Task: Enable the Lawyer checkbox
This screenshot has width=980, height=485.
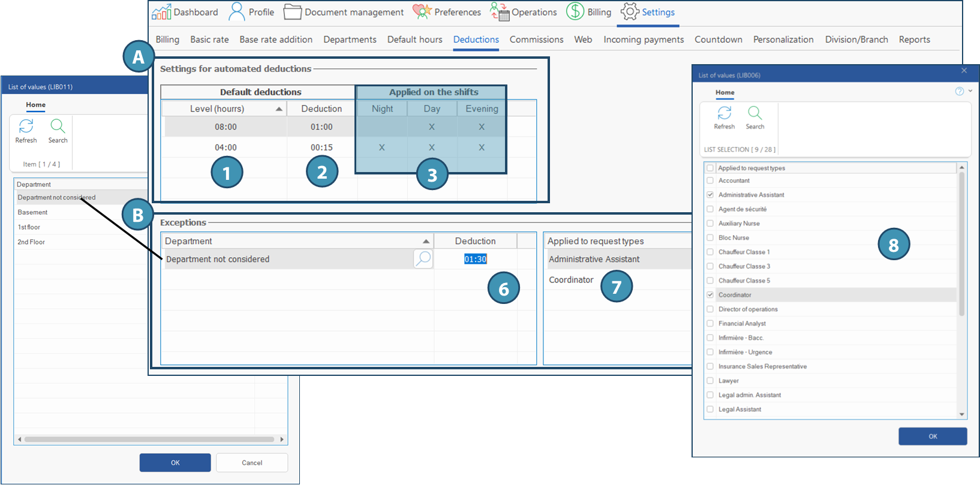Action: tap(710, 381)
